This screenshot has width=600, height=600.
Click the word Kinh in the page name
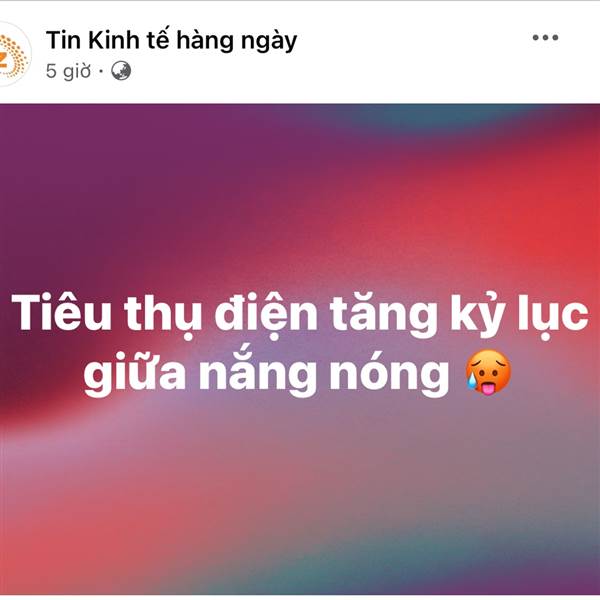(114, 40)
